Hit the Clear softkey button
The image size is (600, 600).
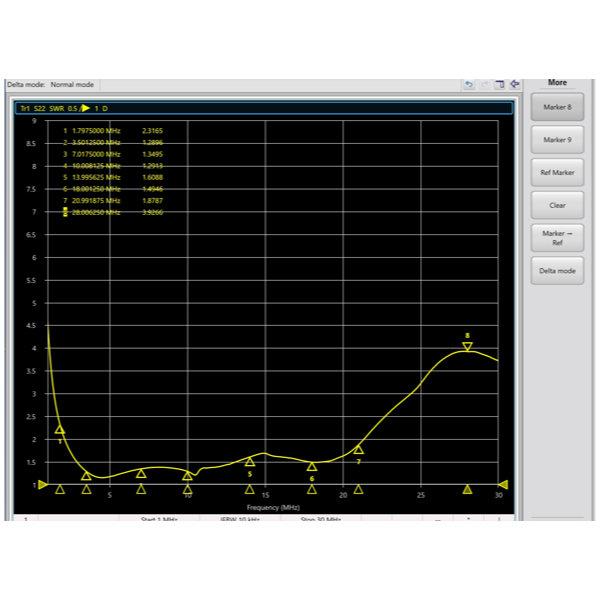pos(557,205)
